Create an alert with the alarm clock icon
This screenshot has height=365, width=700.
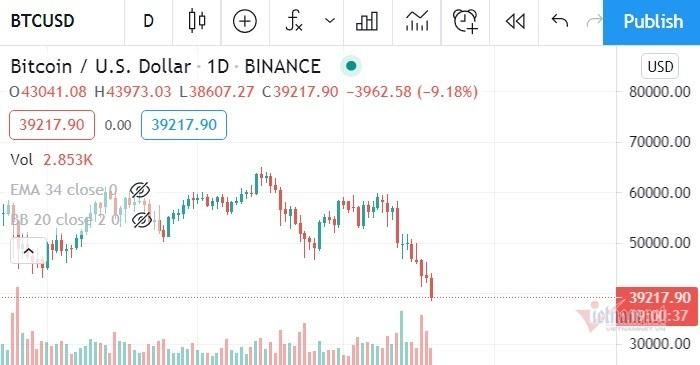tap(466, 21)
